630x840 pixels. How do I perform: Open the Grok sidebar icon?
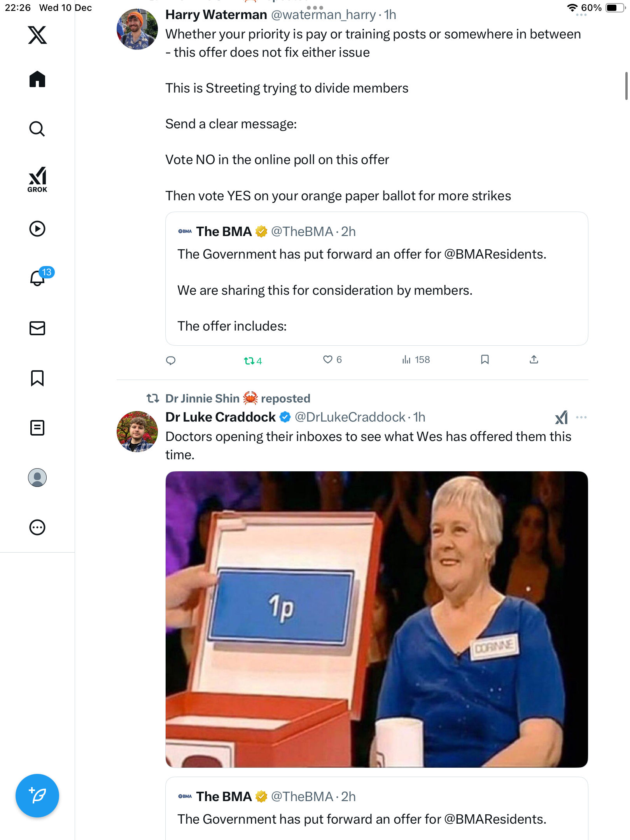(37, 179)
